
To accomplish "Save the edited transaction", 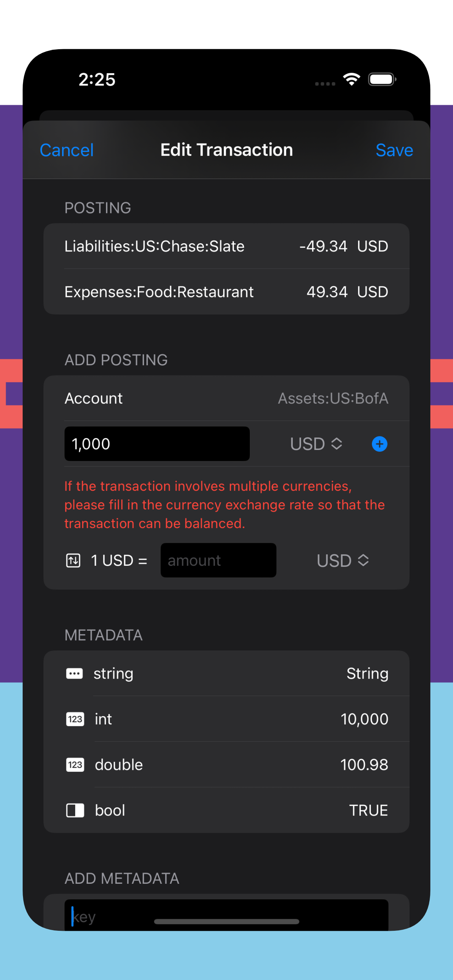I will coord(394,150).
